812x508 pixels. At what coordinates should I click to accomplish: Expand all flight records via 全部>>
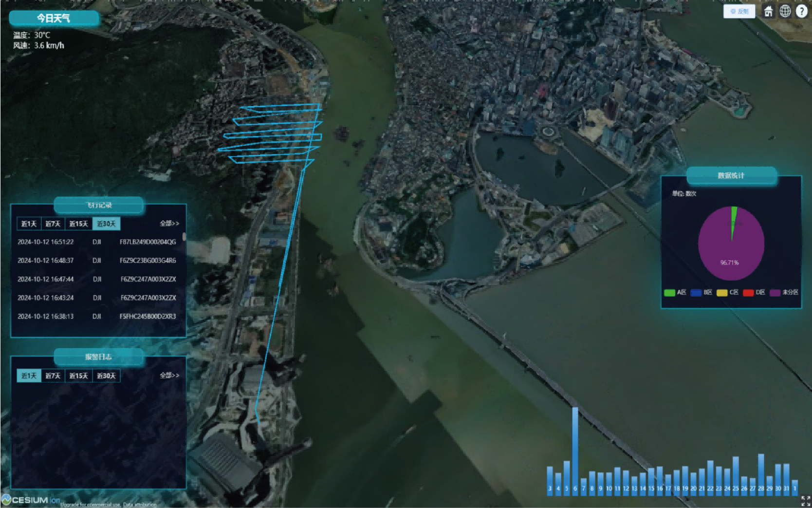pyautogui.click(x=169, y=224)
